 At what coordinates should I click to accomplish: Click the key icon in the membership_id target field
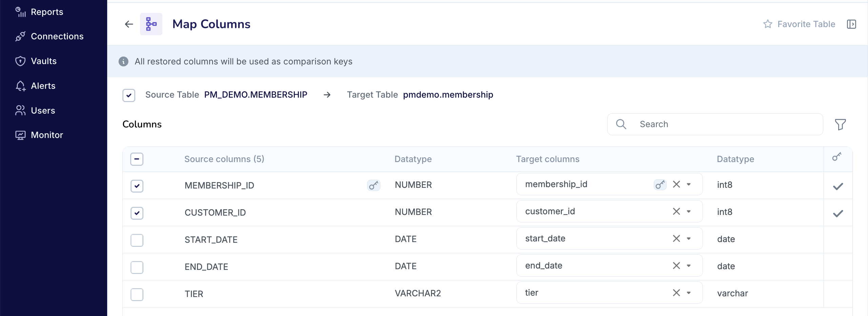tap(660, 184)
